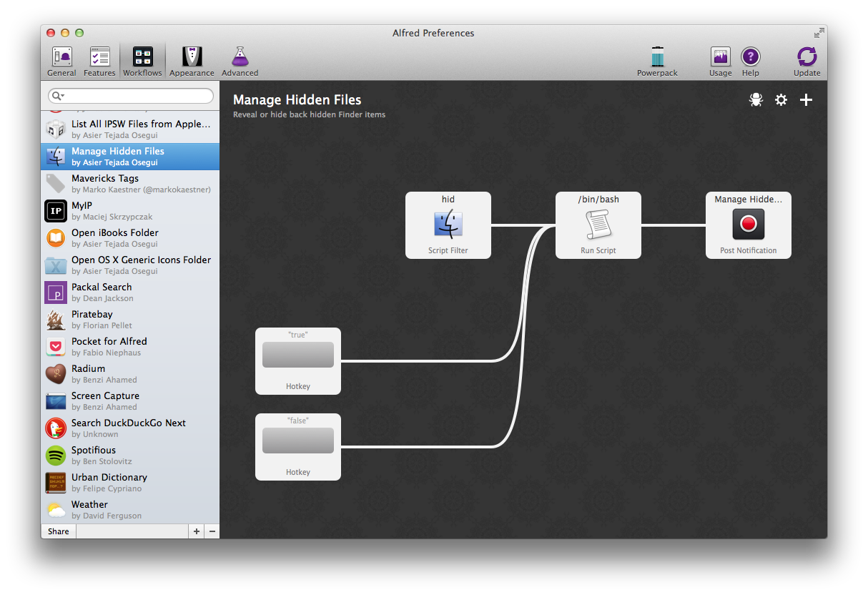Image resolution: width=868 pixels, height=595 pixels.
Task: Select Manage Hidden Files workflow in list
Action: (130, 157)
